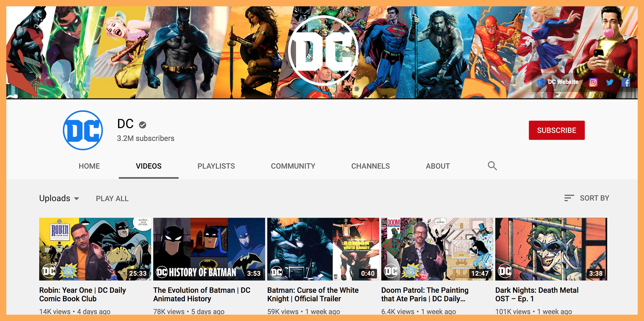This screenshot has width=644, height=321.
Task: Click title The Evolution of Batman
Action: point(202,294)
